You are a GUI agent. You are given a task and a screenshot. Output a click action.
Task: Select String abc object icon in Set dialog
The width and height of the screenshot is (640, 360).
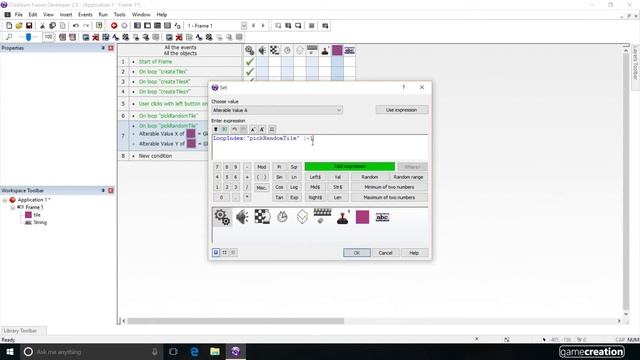(382, 217)
